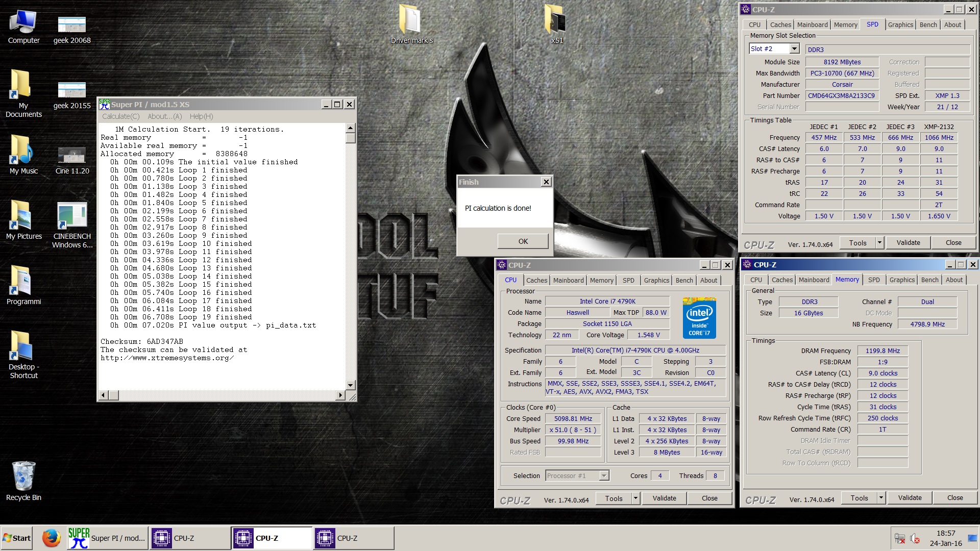Open the Calculate(C) menu in Super PI
The image size is (980, 551).
[120, 116]
